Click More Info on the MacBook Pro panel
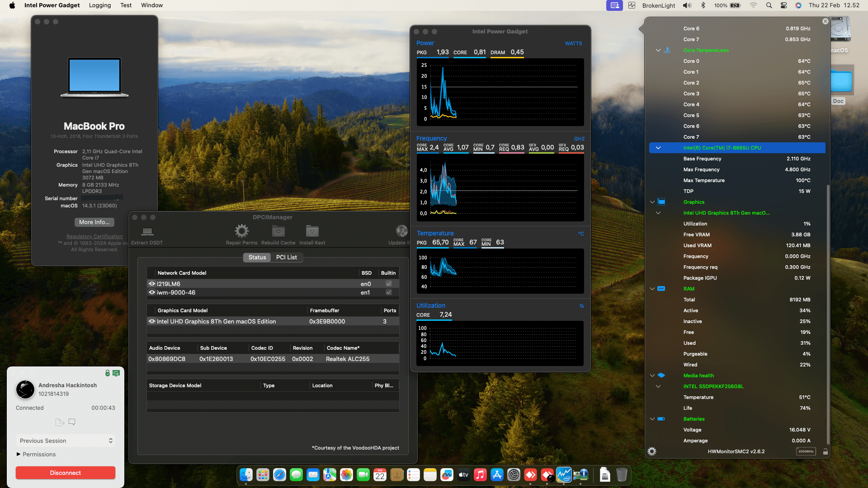 94,222
